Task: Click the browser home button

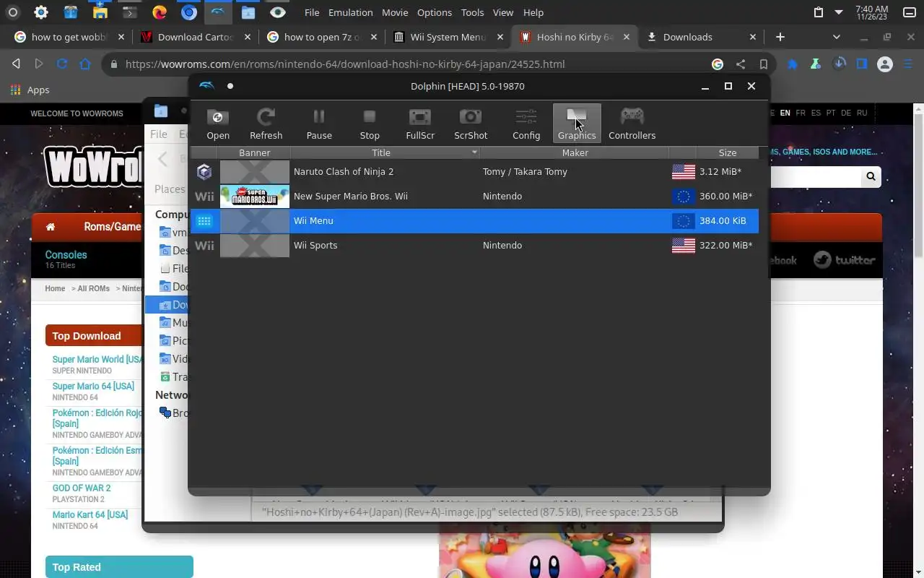Action: (85, 64)
